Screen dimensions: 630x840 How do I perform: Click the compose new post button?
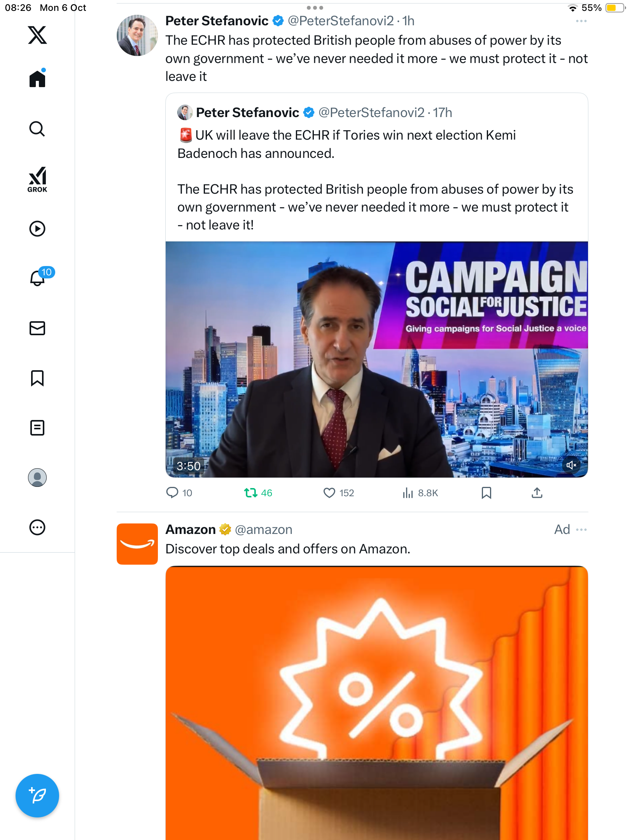pos(37,796)
